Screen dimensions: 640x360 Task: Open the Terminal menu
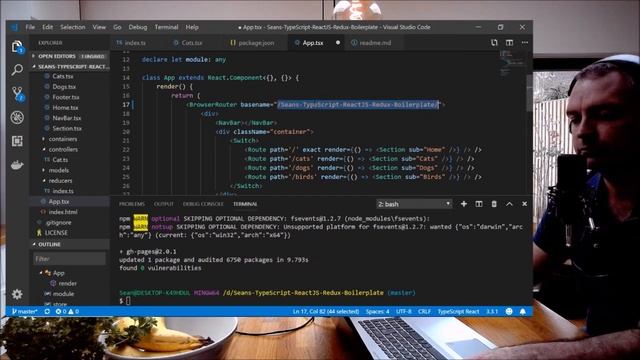point(166,27)
